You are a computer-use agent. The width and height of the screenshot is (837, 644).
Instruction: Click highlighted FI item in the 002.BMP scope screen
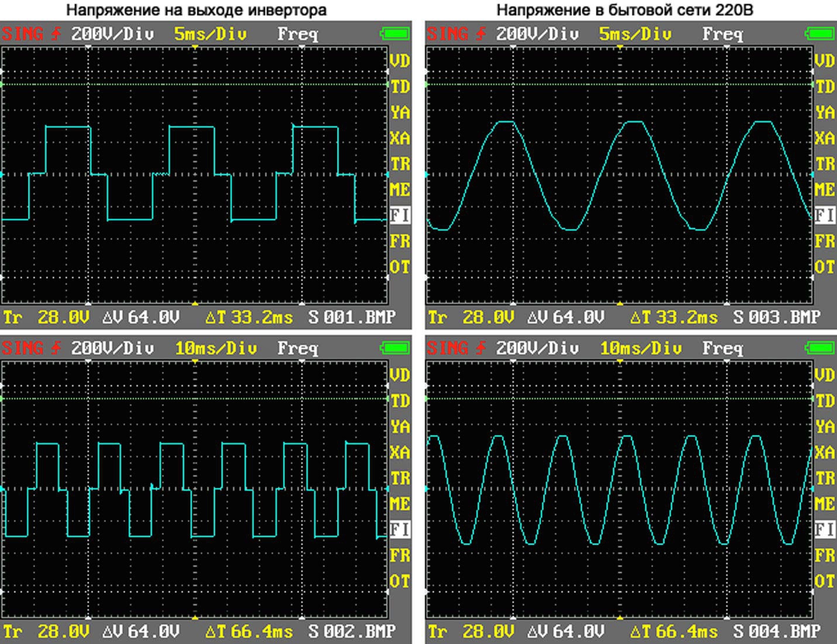click(400, 530)
